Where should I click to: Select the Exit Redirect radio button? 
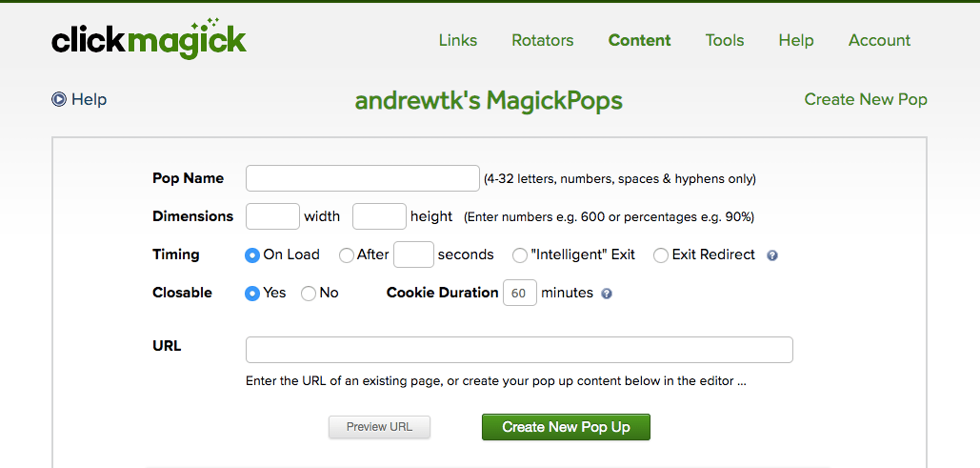tap(661, 255)
